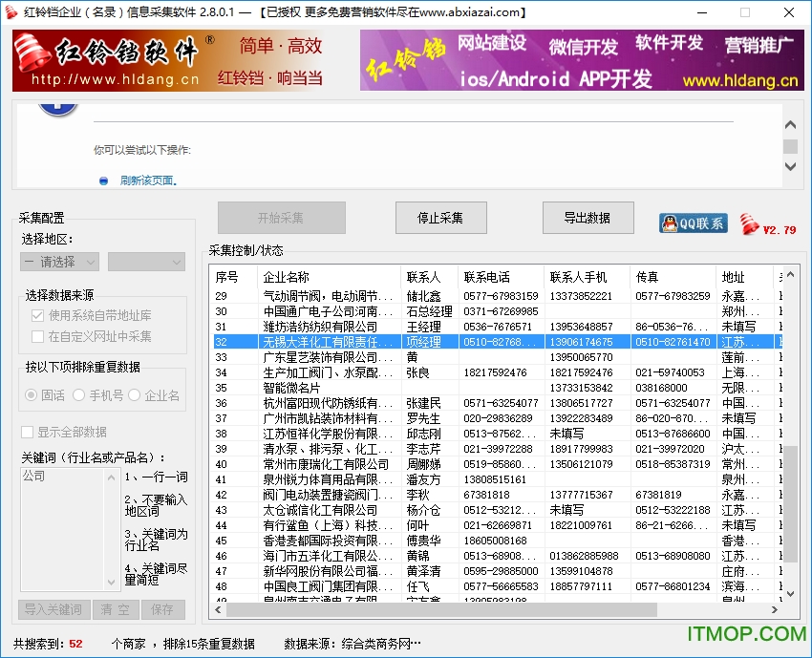This screenshot has width=812, height=658.
Task: Click the 导入关键词 button
Action: coord(53,609)
